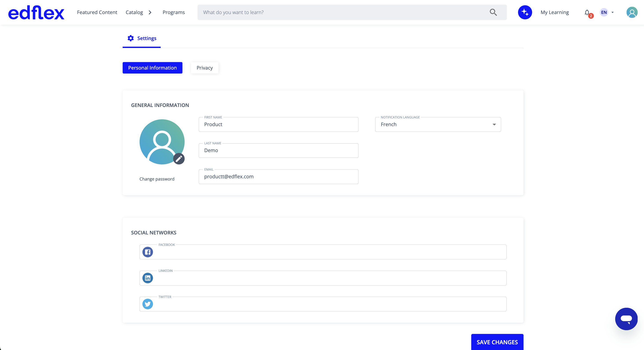Click the LinkedIn icon
644x350 pixels.
[148, 278]
